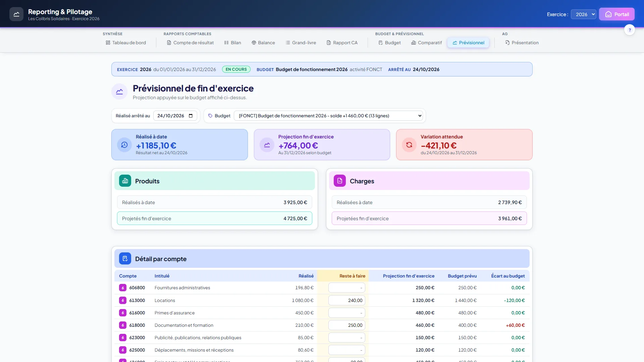Viewport: 644px width, 362px height.
Task: Edit Reste à faire for Primes d'assurance
Action: pyautogui.click(x=347, y=313)
